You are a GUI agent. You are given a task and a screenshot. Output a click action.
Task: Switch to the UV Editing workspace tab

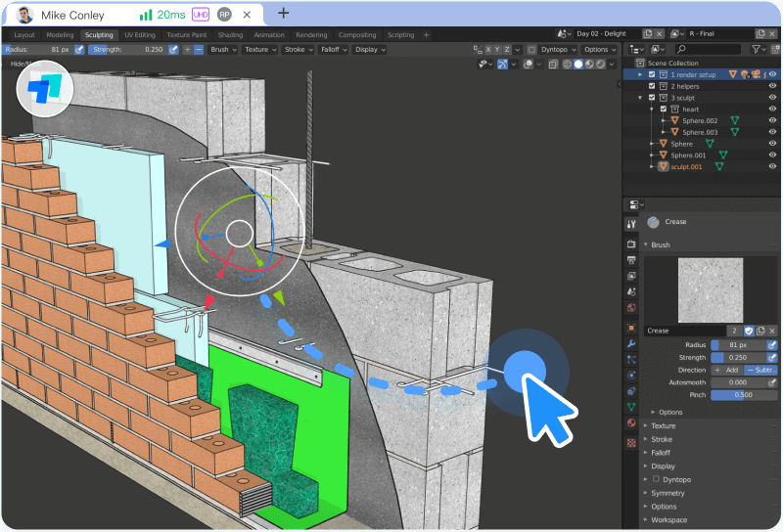tap(139, 35)
